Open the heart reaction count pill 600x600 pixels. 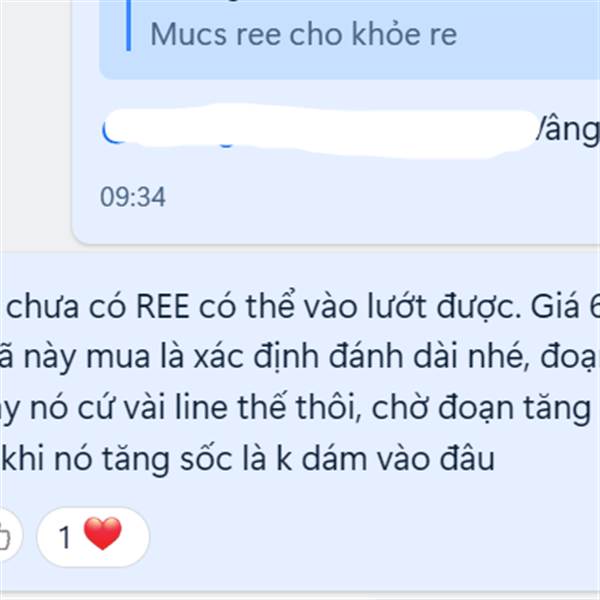point(93,537)
